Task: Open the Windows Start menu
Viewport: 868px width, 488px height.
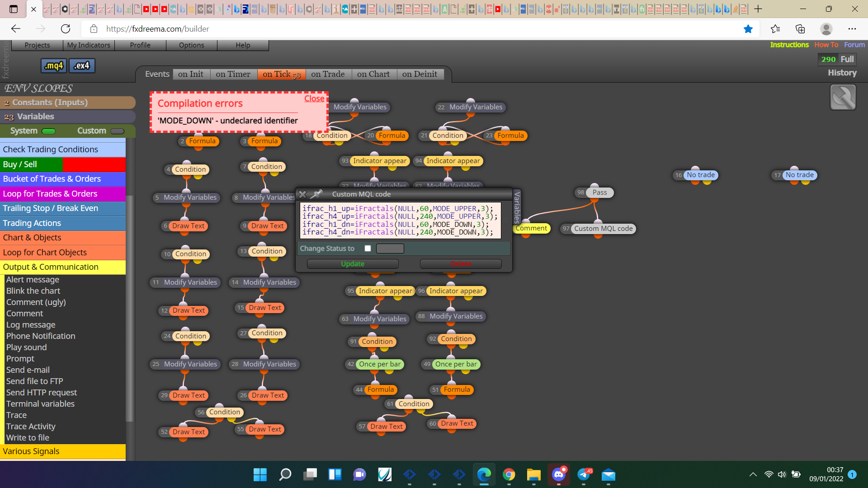Action: [260, 474]
